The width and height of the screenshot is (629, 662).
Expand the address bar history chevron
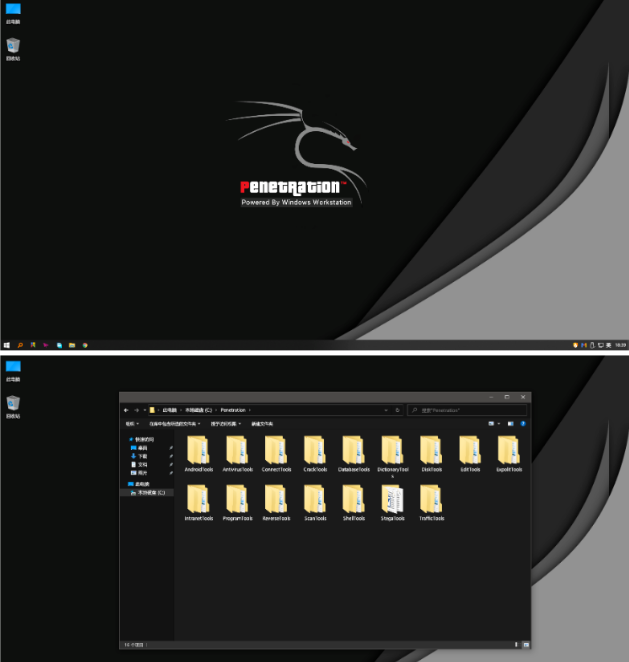[386, 410]
